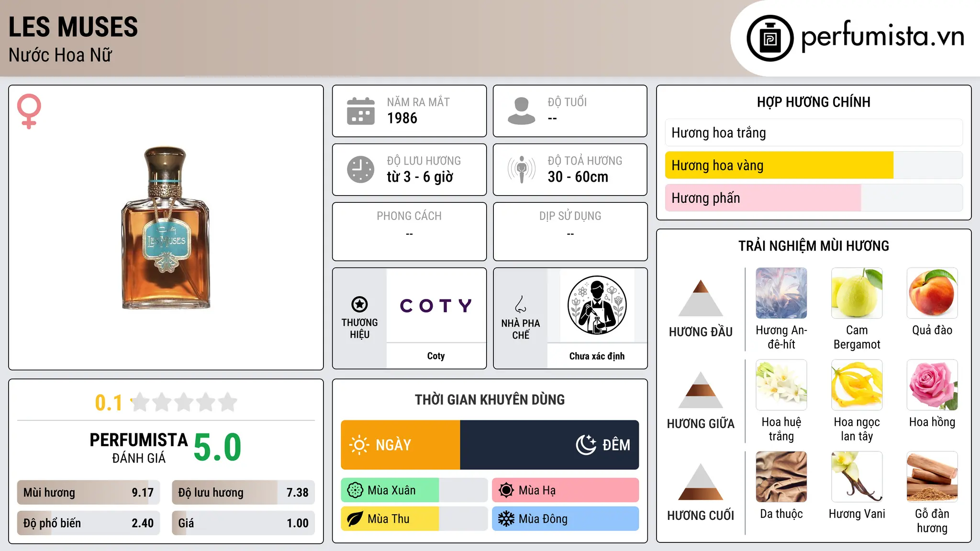
Task: Click the Hợp hương chính heading
Action: [x=813, y=102]
